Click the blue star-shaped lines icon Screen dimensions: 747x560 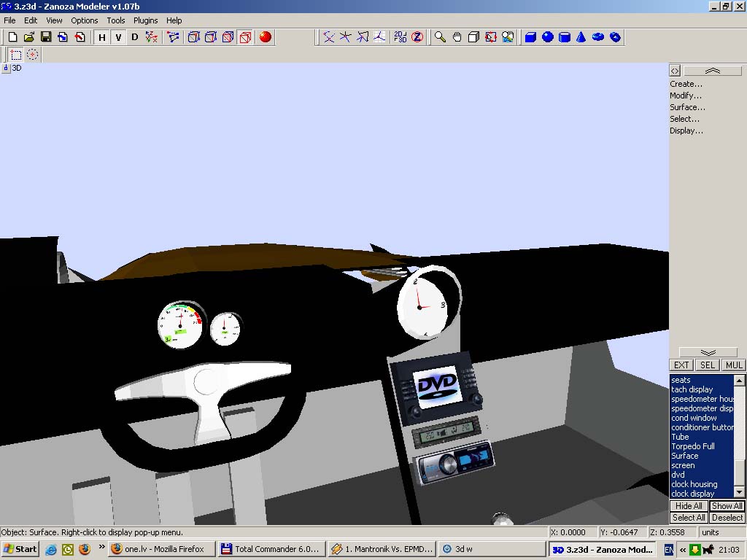click(x=345, y=37)
